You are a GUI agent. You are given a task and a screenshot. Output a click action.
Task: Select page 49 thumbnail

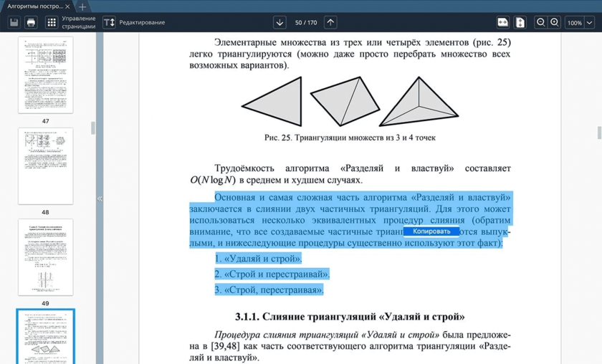(x=45, y=257)
